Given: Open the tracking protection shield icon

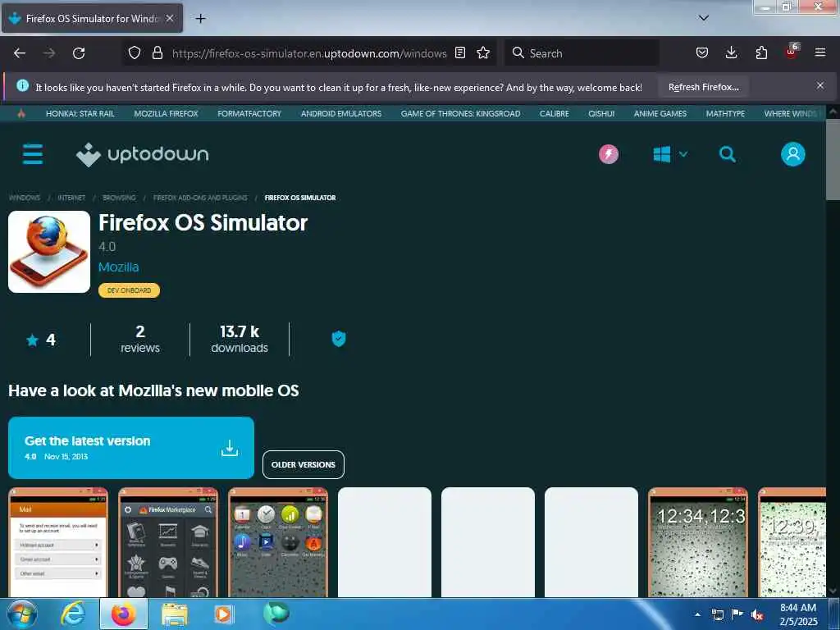Looking at the screenshot, I should (135, 52).
